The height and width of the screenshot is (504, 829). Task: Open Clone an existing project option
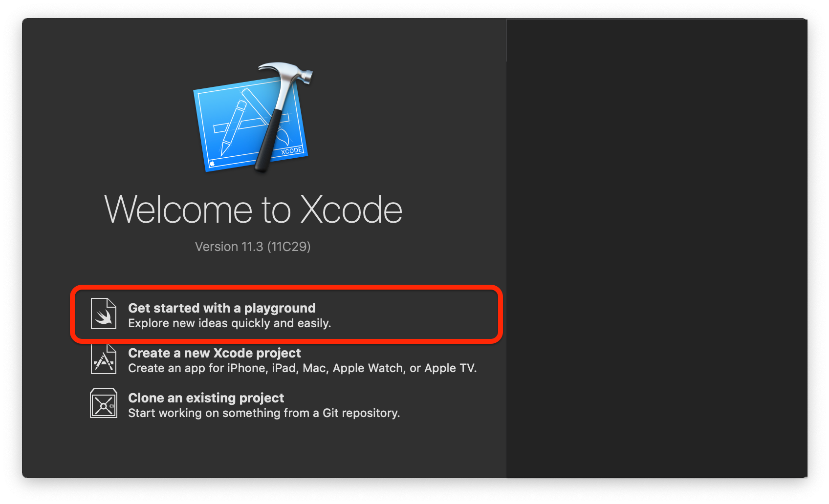(245, 404)
